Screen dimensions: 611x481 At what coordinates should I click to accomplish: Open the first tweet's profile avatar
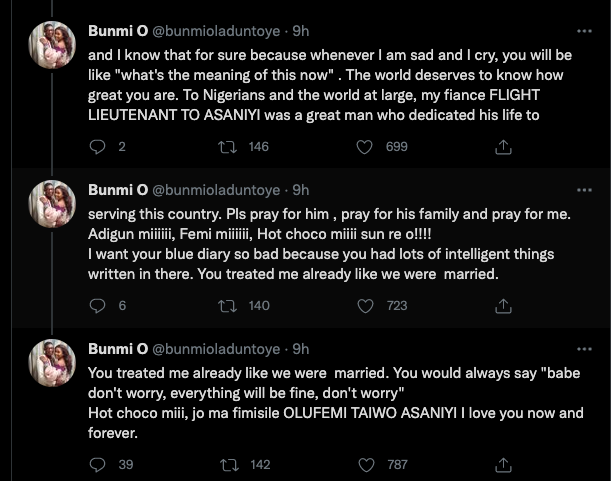(x=51, y=45)
